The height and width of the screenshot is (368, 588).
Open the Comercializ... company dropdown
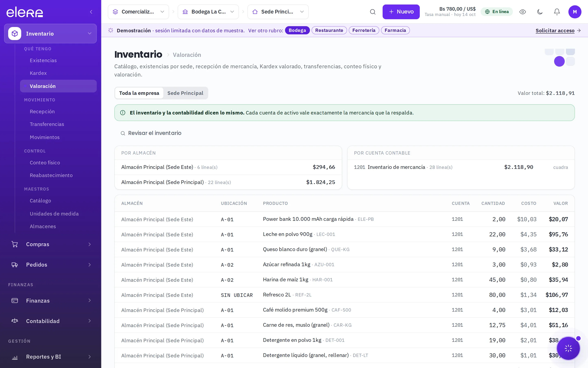138,12
